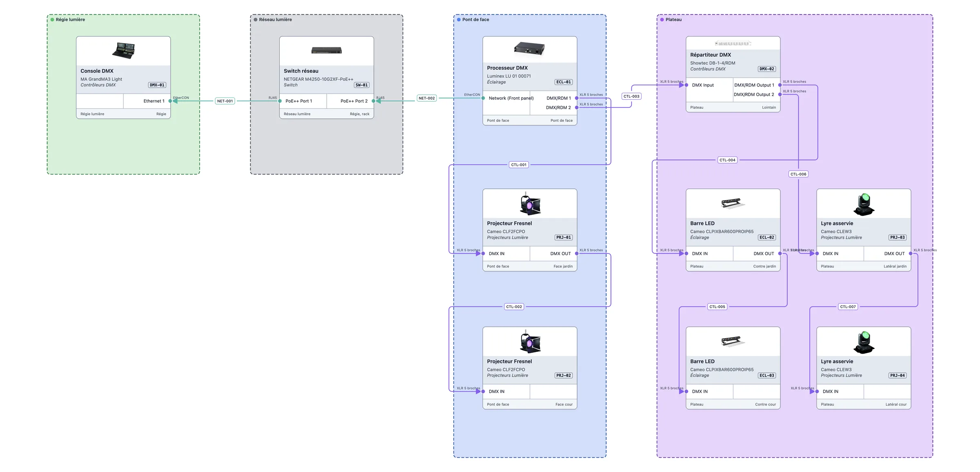Click the DMX-01 tag on Console DMX

157,85
